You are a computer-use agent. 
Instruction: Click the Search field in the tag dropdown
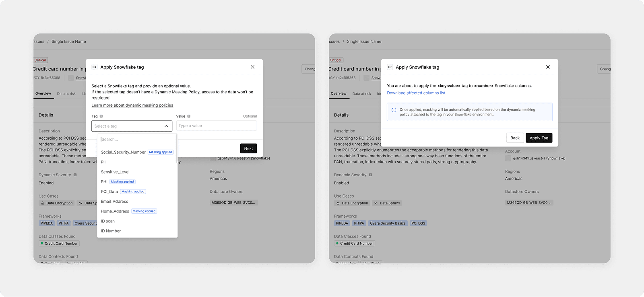point(137,140)
